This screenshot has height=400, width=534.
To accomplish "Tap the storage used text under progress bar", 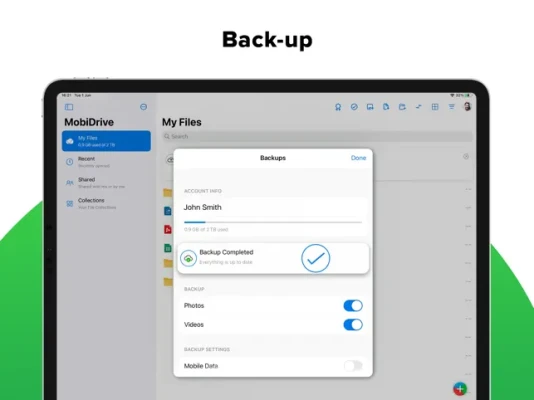I will click(206, 229).
